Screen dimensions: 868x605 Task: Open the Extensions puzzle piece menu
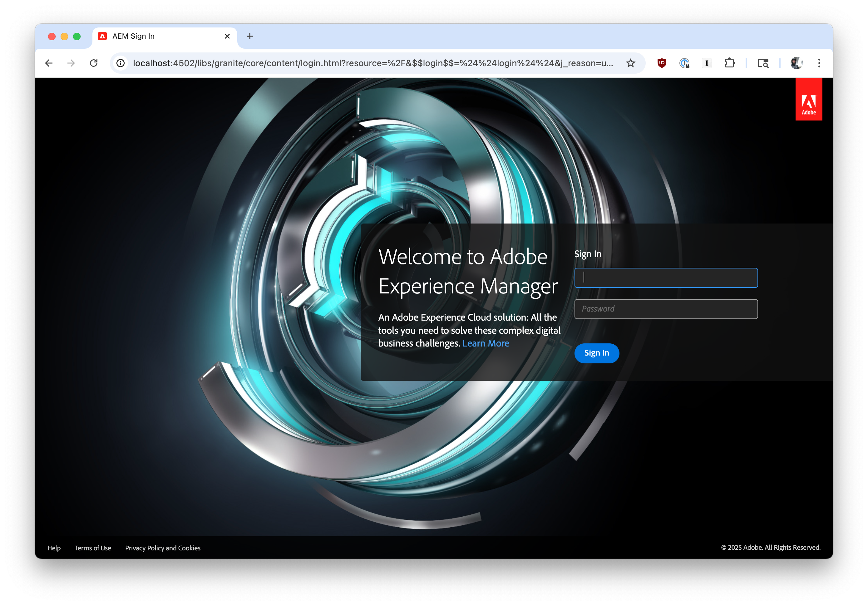click(729, 63)
